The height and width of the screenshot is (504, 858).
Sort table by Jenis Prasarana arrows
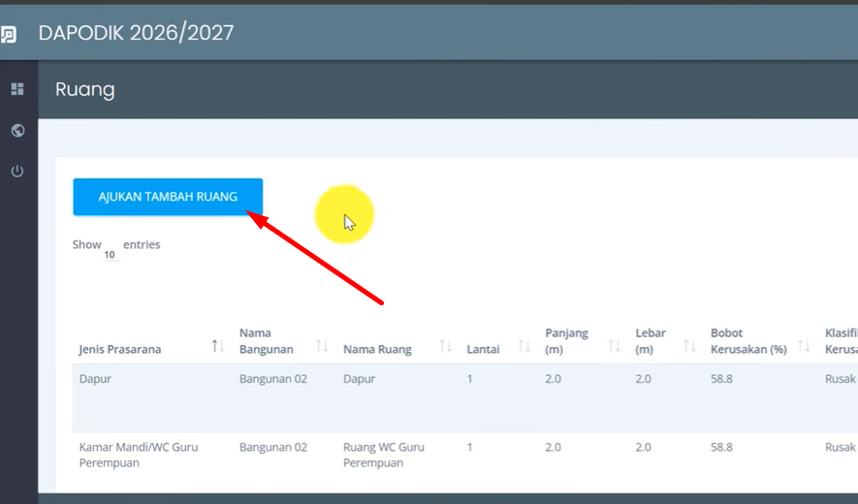point(218,346)
